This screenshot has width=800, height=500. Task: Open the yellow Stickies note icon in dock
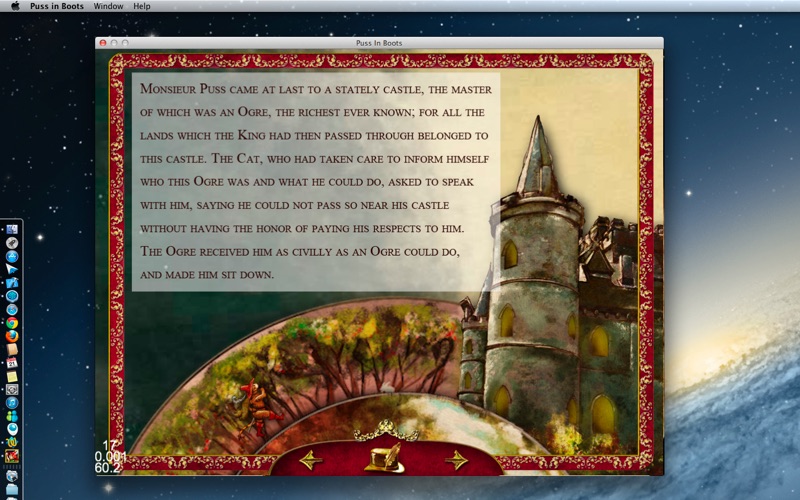(12, 377)
